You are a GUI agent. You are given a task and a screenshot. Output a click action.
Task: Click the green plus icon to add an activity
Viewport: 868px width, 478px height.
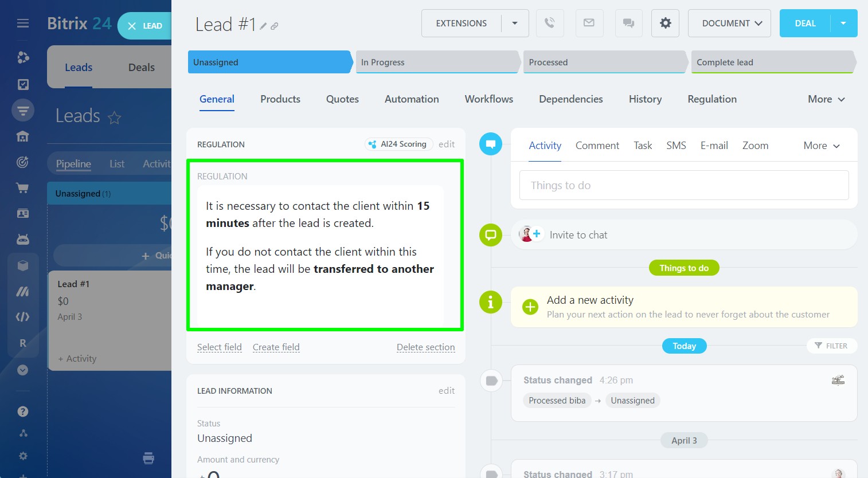tap(530, 307)
